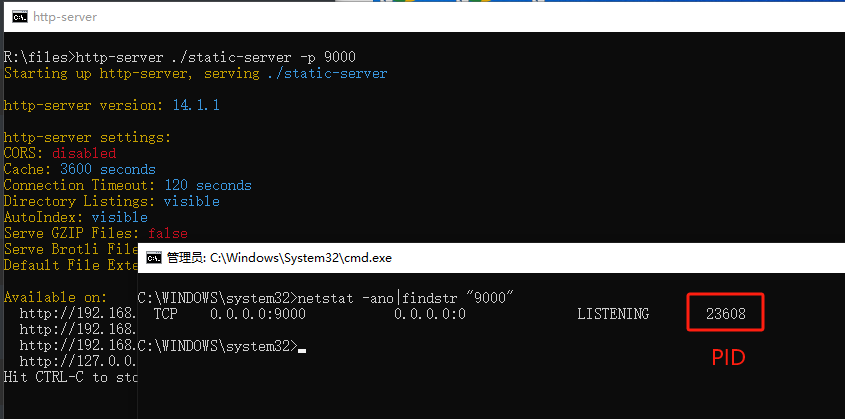Screen dimensions: 845x419
Task: Click the Cache '3600 seconds' value
Action: pyautogui.click(x=108, y=170)
